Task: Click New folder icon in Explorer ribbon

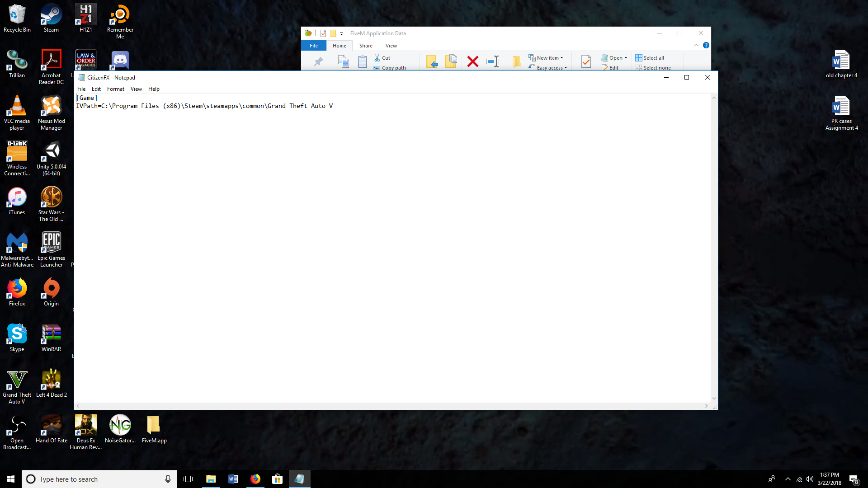Action: [x=516, y=61]
